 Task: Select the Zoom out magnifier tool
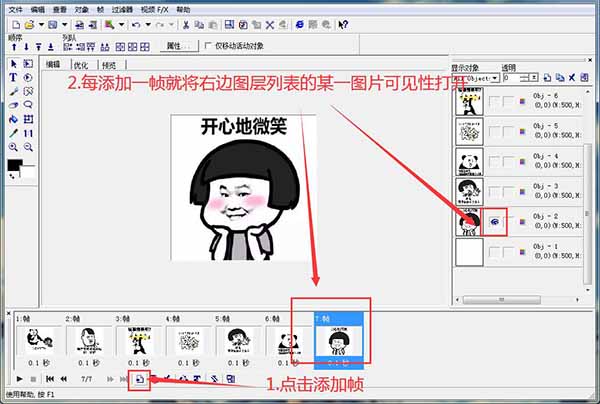pyautogui.click(x=28, y=147)
